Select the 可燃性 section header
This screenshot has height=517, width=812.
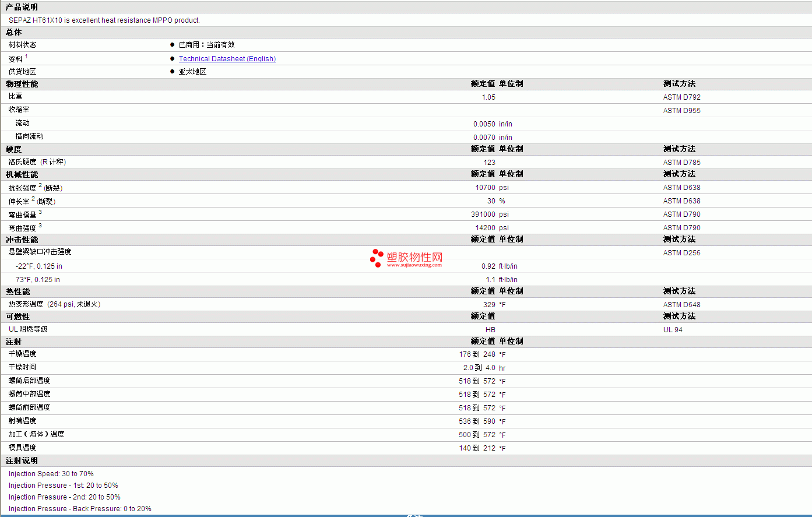(17, 316)
